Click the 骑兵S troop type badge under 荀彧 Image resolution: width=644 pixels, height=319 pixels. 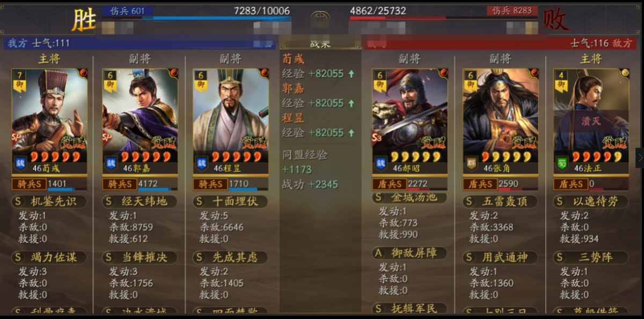(x=29, y=184)
